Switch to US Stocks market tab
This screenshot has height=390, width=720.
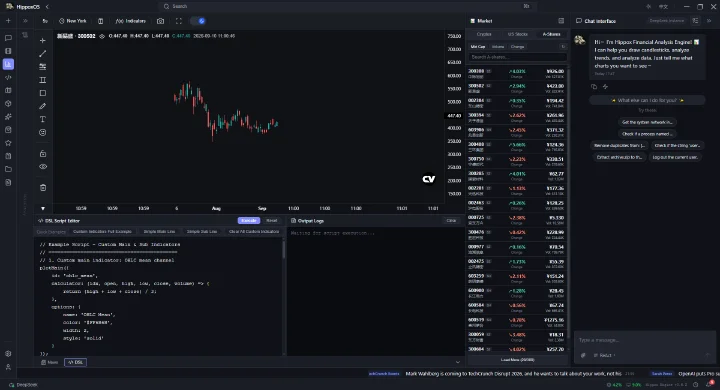click(518, 34)
